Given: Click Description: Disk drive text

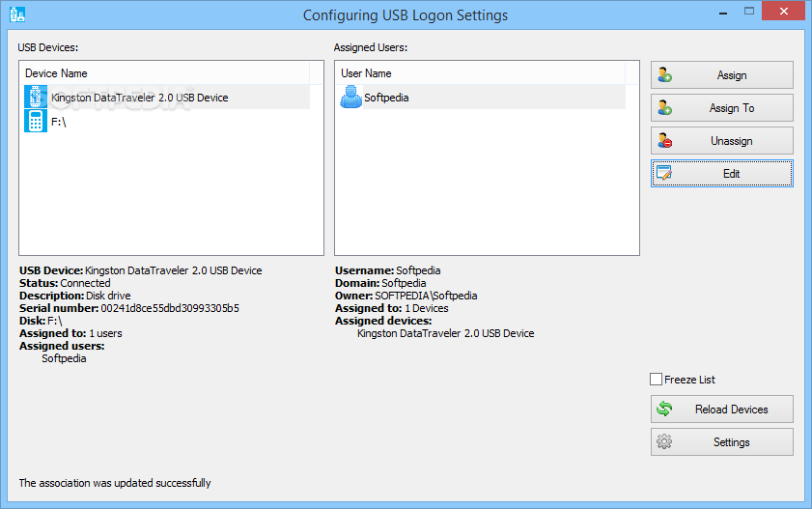Looking at the screenshot, I should pyautogui.click(x=75, y=296).
